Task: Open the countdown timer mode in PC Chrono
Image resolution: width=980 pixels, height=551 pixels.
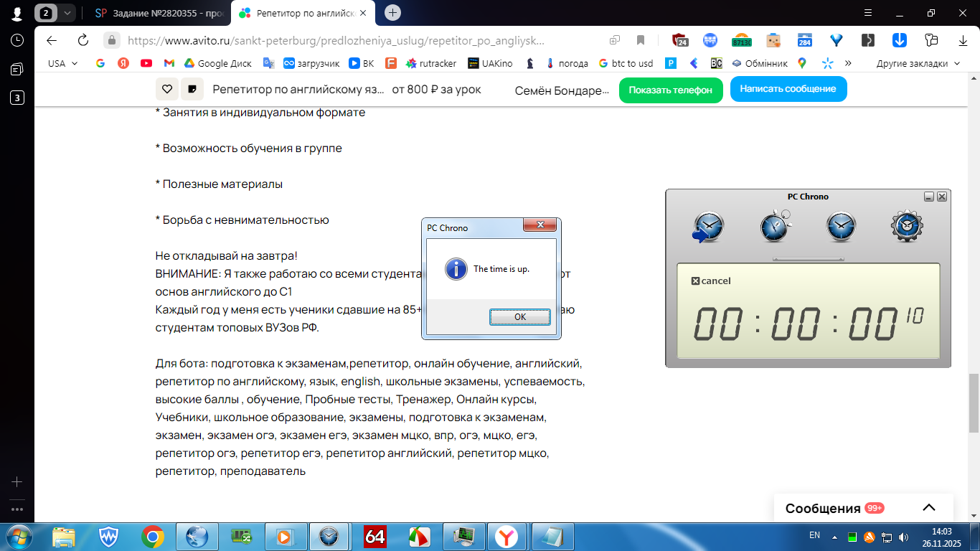Action: click(x=708, y=227)
